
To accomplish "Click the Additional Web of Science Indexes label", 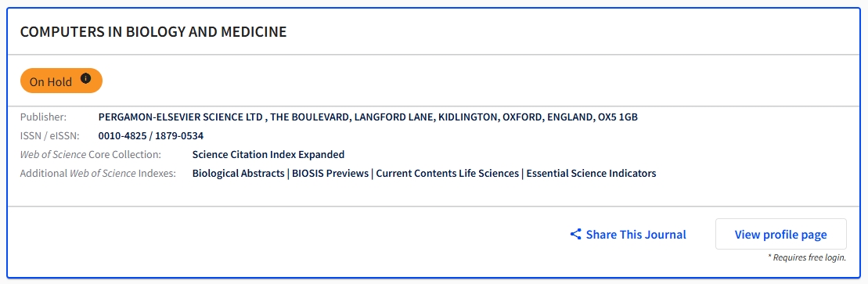I will point(98,173).
